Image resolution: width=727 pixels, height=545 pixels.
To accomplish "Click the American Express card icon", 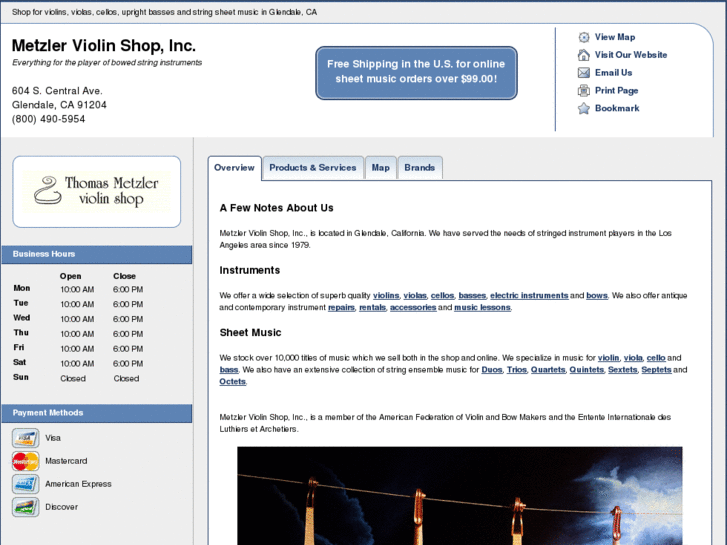I will [x=26, y=484].
